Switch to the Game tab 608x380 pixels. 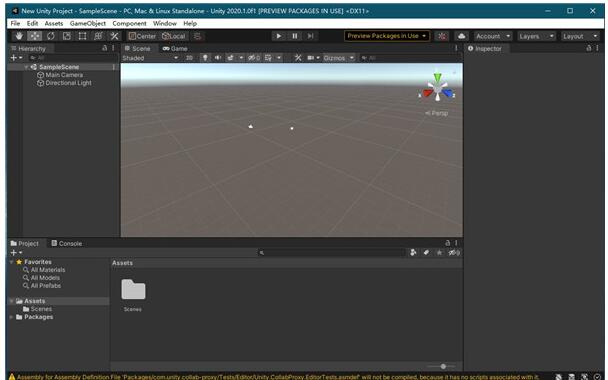pos(175,48)
